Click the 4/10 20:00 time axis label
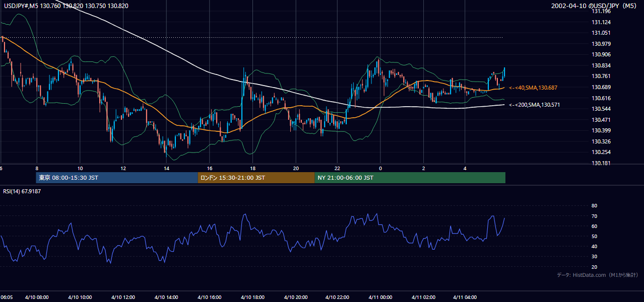 click(x=296, y=297)
